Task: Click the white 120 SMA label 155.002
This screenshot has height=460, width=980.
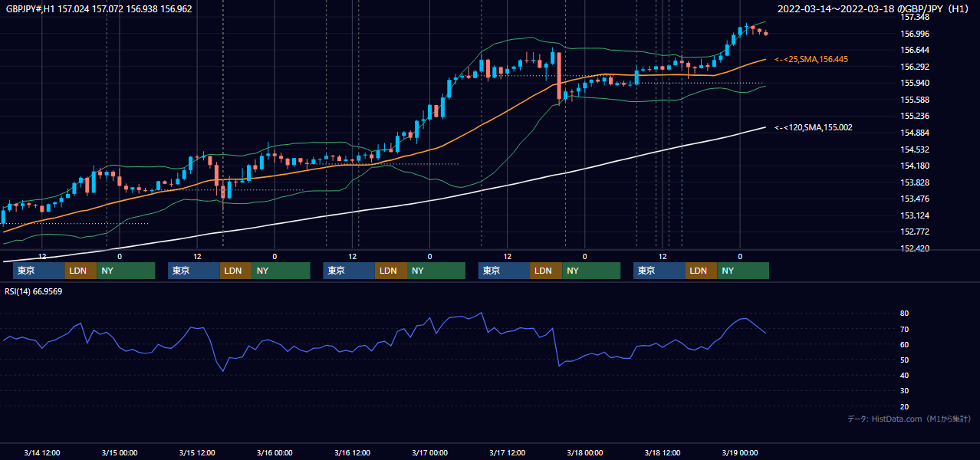Action: click(813, 127)
